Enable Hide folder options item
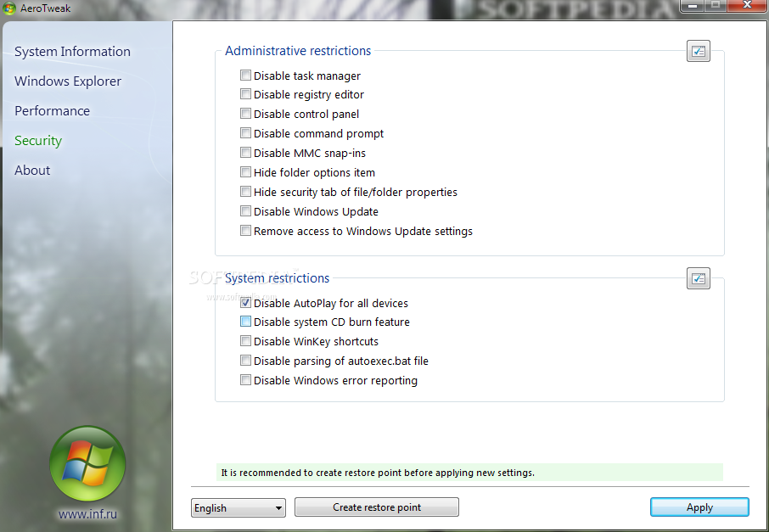This screenshot has height=532, width=769. pyautogui.click(x=245, y=171)
